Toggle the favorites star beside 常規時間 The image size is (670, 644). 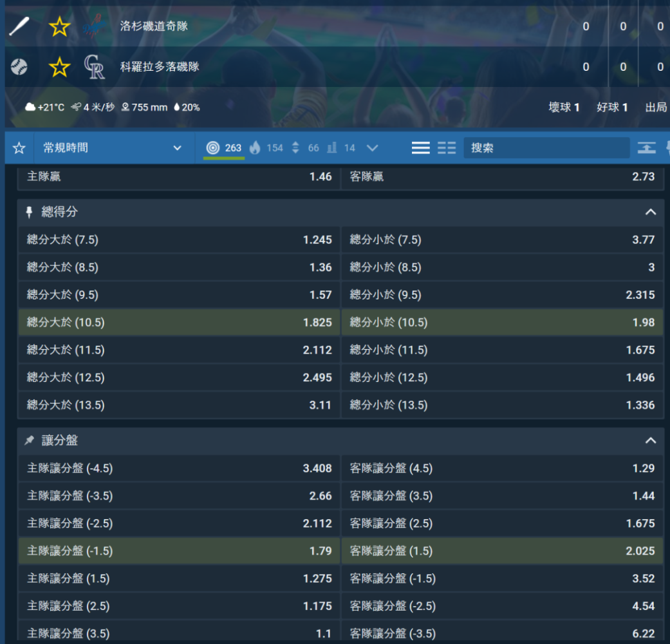click(x=19, y=148)
